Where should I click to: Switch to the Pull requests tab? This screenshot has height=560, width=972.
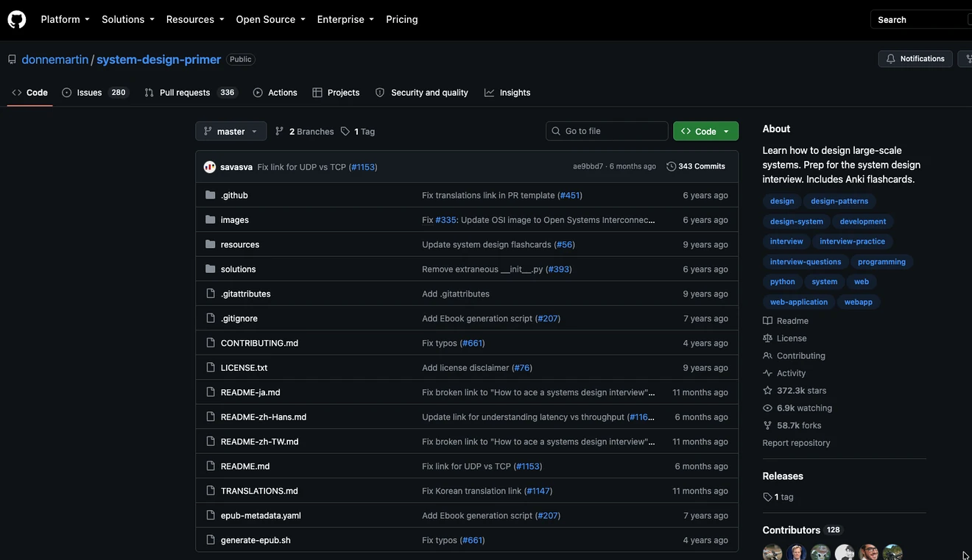pyautogui.click(x=190, y=93)
